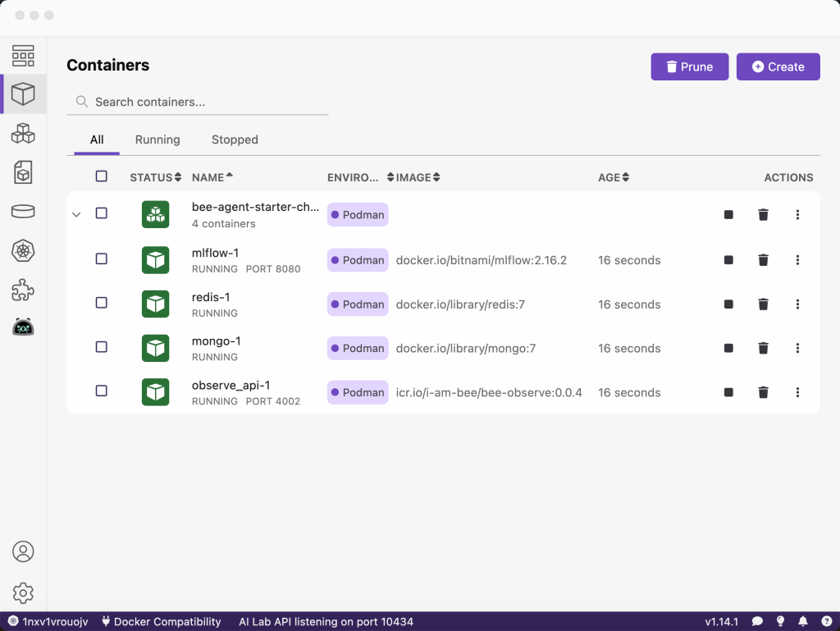
Task: Open the Kubernetes section in sidebar
Action: [23, 250]
